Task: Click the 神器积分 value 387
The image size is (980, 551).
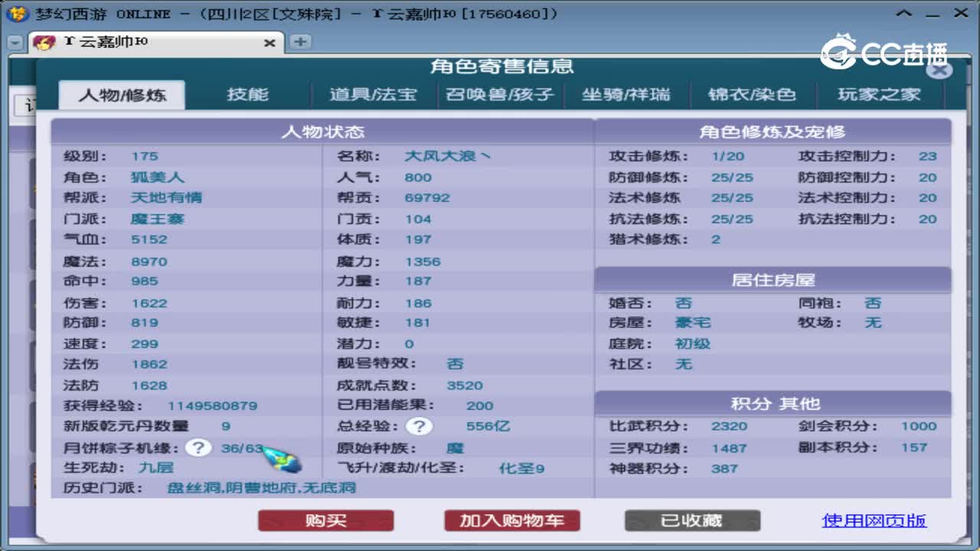Action: tap(724, 468)
